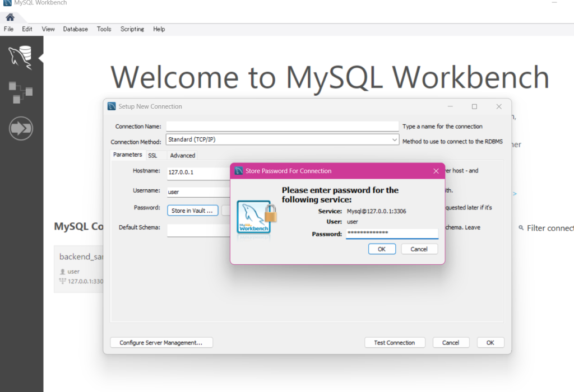Screen dimensions: 574x392
Task: Click the user icon on backend connection tile
Action: click(63, 272)
